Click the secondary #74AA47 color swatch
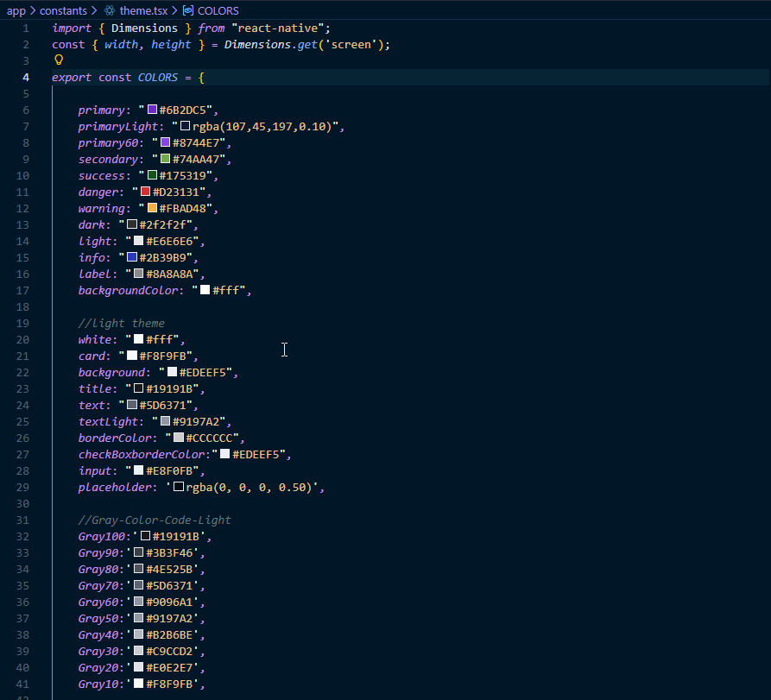Viewport: 771px width, 700px height. [x=165, y=160]
